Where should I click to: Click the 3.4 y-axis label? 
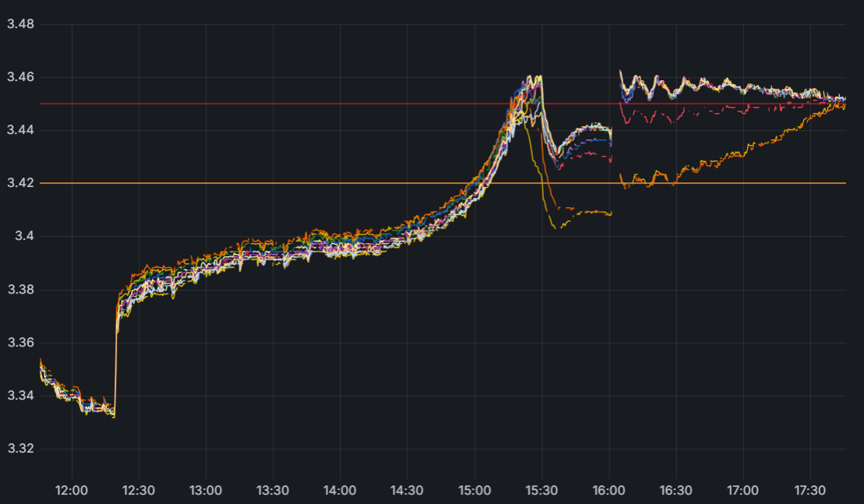point(24,236)
